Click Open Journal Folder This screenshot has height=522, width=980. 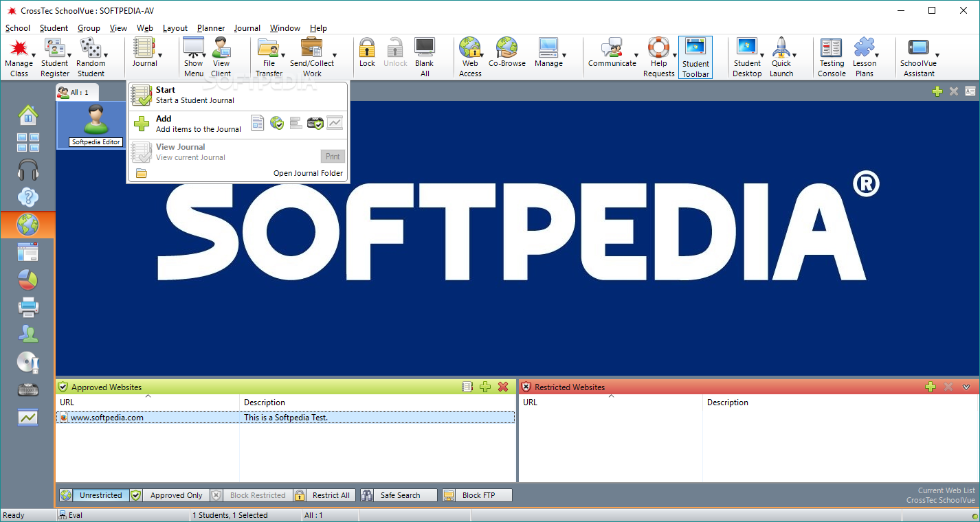pyautogui.click(x=308, y=173)
